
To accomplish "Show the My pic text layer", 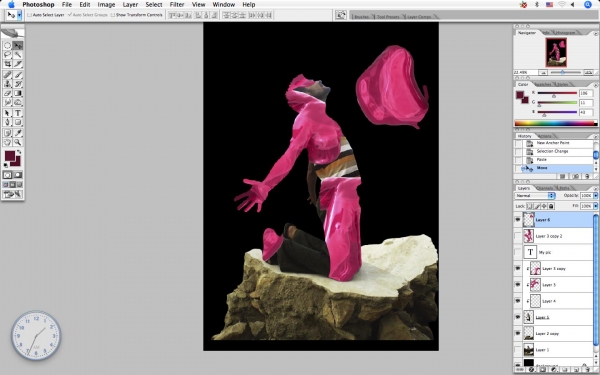I will click(x=518, y=252).
